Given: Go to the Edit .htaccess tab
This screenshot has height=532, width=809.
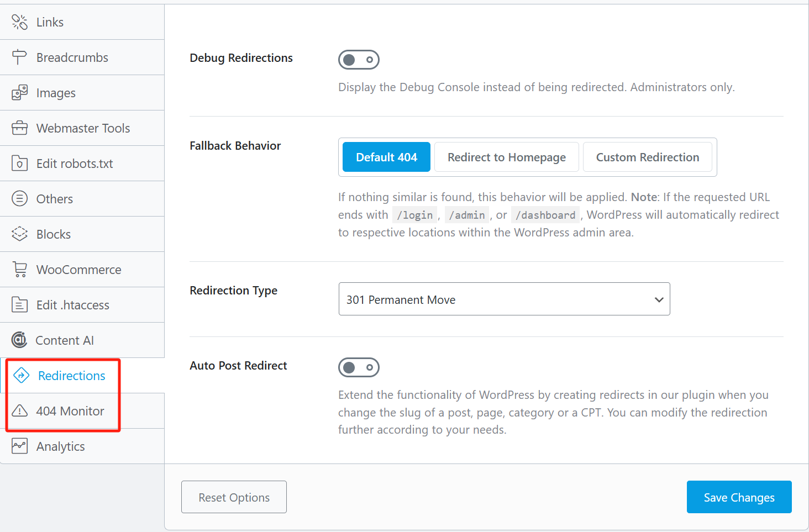Looking at the screenshot, I should point(72,305).
